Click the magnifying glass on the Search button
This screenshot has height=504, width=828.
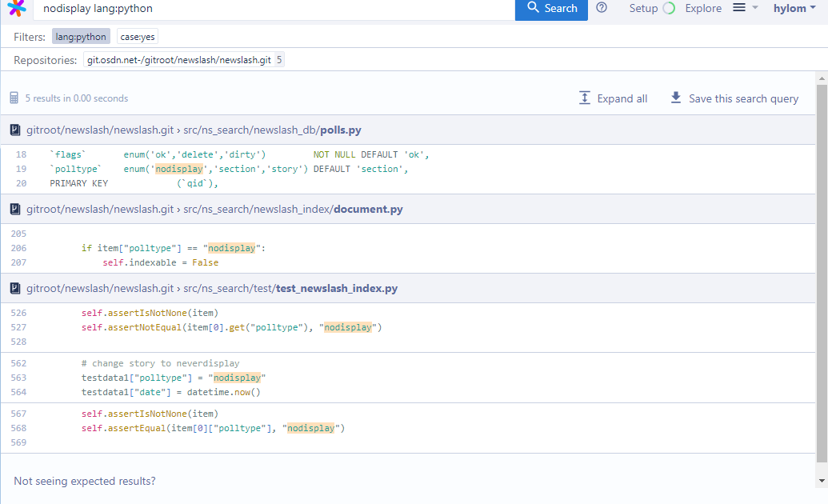(x=532, y=10)
